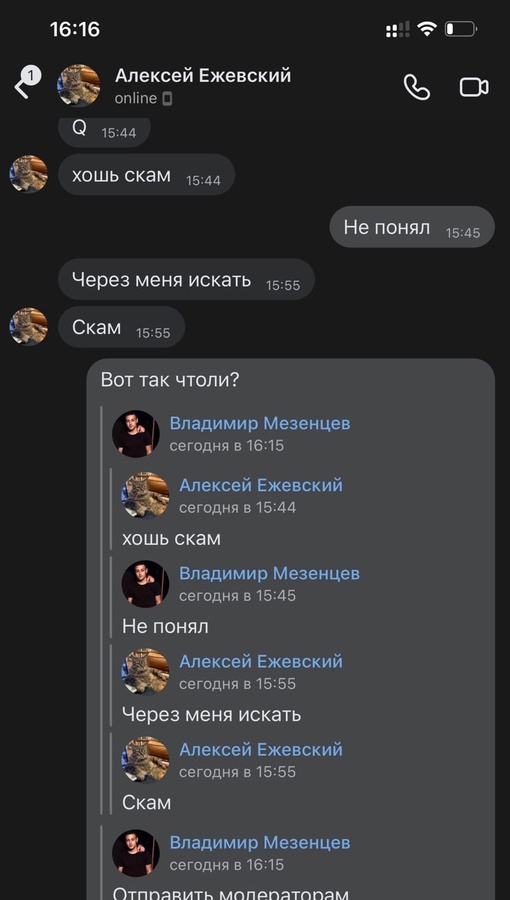Open forwarded Алексей Ежевский name at 15:44
The image size is (510, 900).
pos(261,485)
